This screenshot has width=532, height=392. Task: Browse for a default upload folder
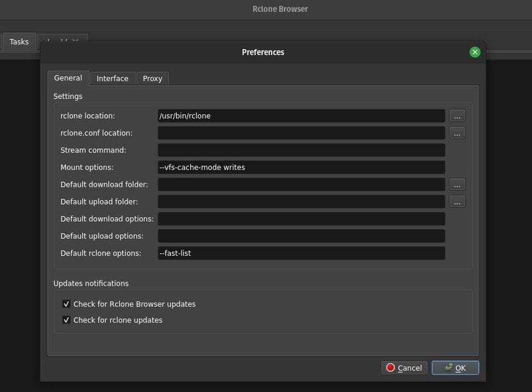[x=456, y=201]
